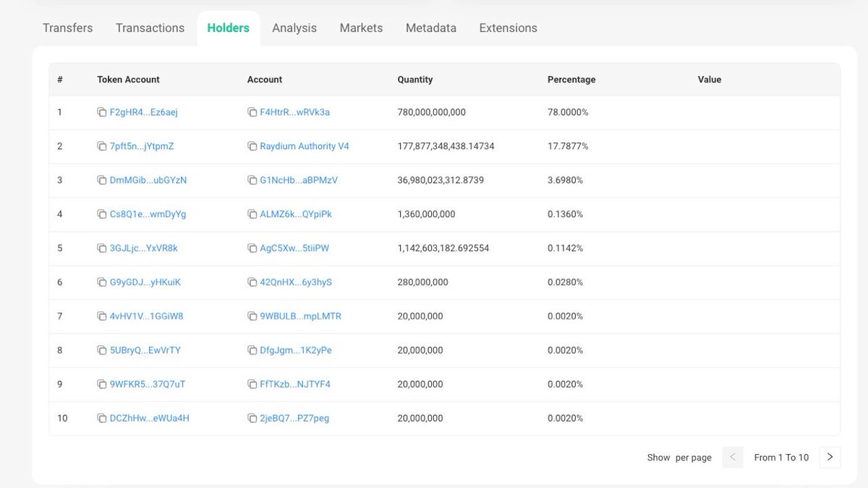View the Metadata tab
The image size is (868, 488).
[x=431, y=28]
